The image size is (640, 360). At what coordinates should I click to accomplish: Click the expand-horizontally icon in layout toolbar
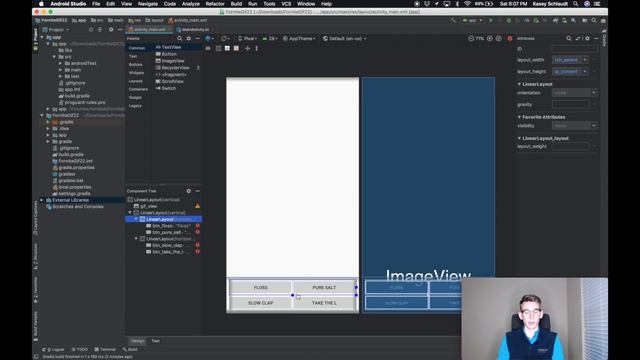pos(247,48)
